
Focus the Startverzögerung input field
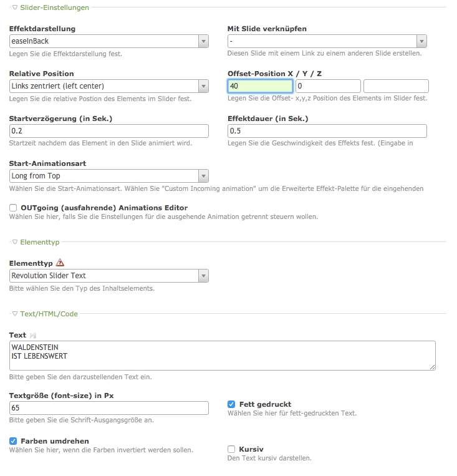click(x=109, y=131)
